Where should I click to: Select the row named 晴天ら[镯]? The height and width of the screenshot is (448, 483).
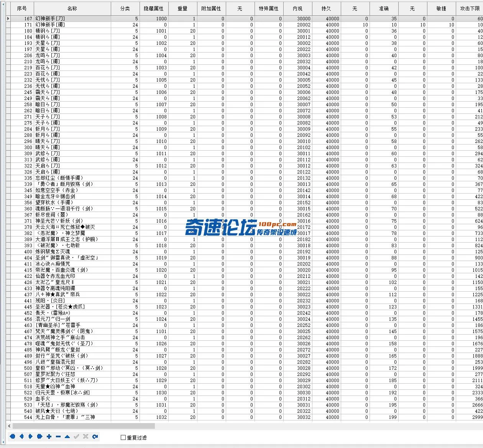click(245, 147)
